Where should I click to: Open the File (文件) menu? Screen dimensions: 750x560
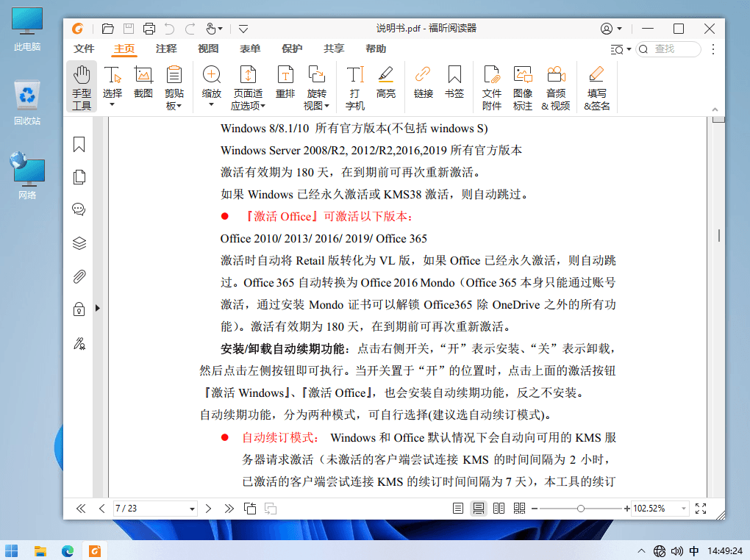click(84, 49)
